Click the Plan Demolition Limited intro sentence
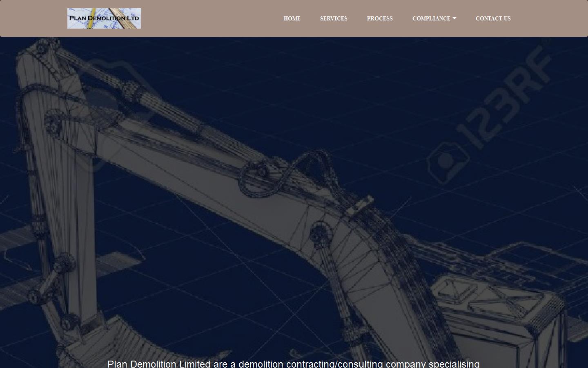588x368 pixels. (293, 364)
